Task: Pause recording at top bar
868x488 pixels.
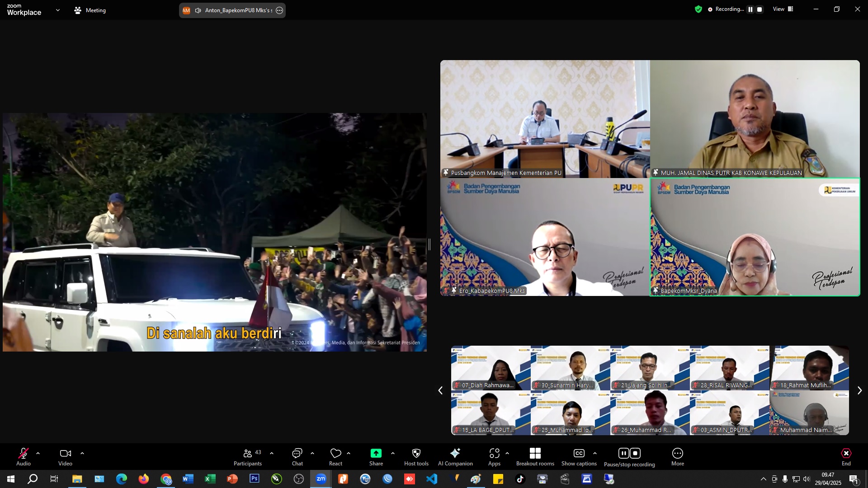Action: 750,9
